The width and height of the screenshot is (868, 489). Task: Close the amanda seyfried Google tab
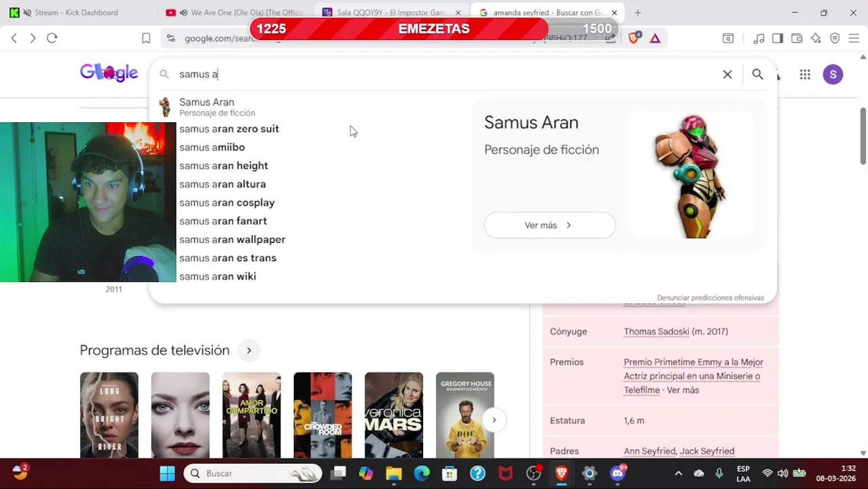pos(614,12)
